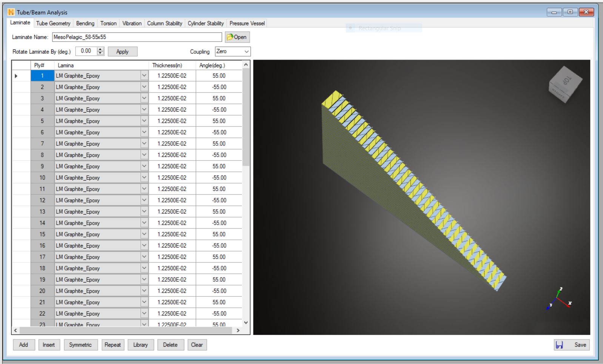Go to the Cylinder Stability tab
Image resolution: width=603 pixels, height=364 pixels.
pyautogui.click(x=206, y=23)
